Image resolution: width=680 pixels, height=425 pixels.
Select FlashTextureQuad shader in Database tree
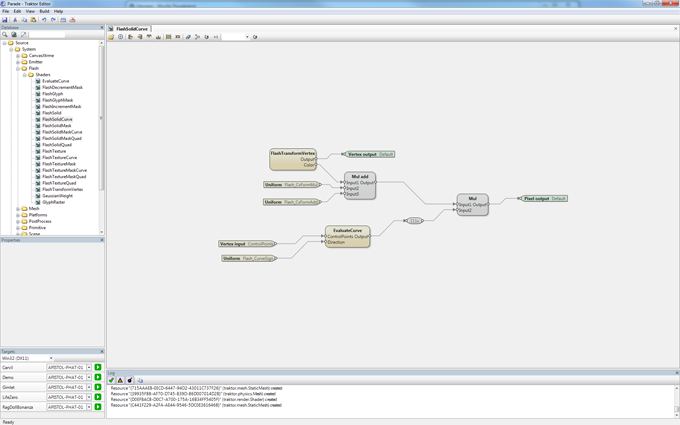pos(58,183)
